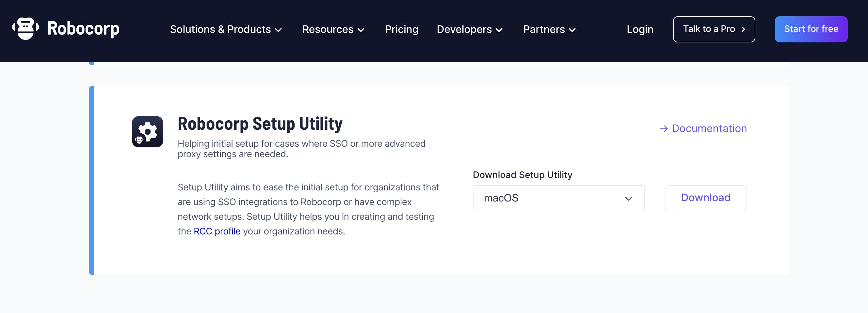Screen dimensions: 868x313
Task: Open the macOS platform dropdown
Action: pos(558,198)
